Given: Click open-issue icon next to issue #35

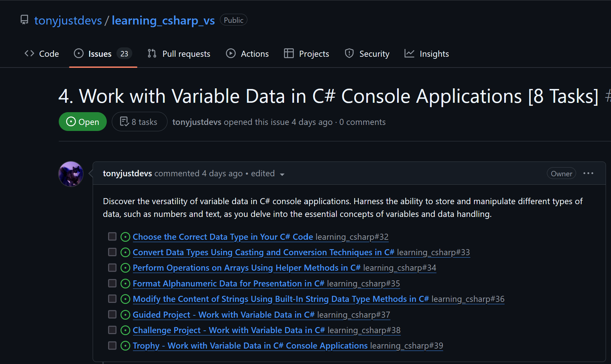Looking at the screenshot, I should (x=125, y=283).
